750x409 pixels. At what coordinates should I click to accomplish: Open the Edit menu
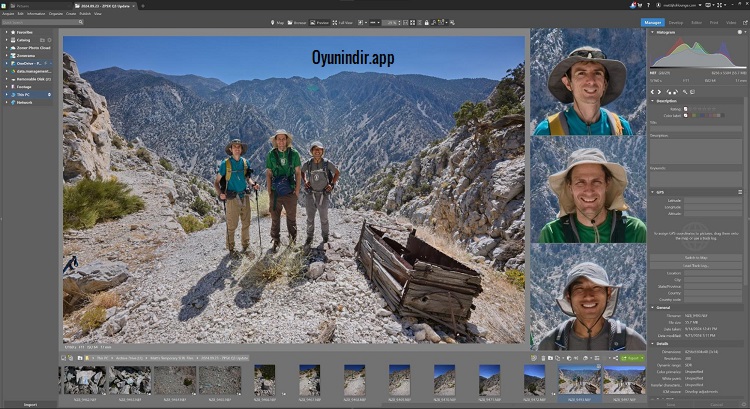pos(21,14)
